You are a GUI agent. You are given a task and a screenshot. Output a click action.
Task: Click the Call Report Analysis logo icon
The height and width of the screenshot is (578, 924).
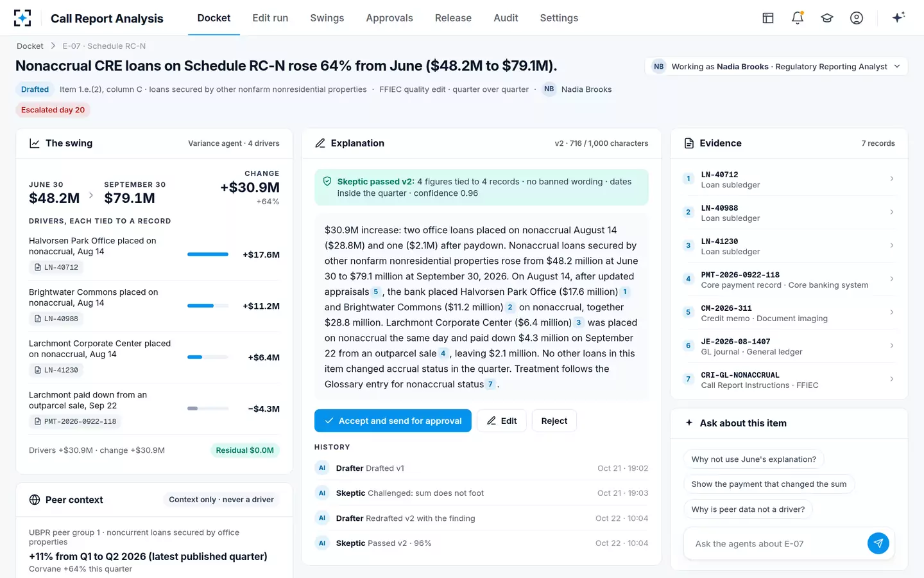click(22, 18)
